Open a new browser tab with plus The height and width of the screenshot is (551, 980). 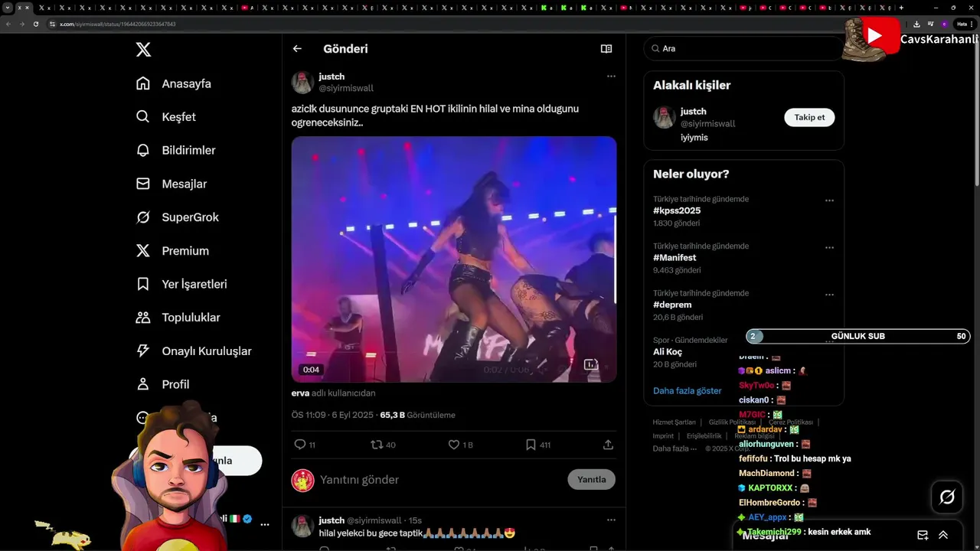coord(901,8)
